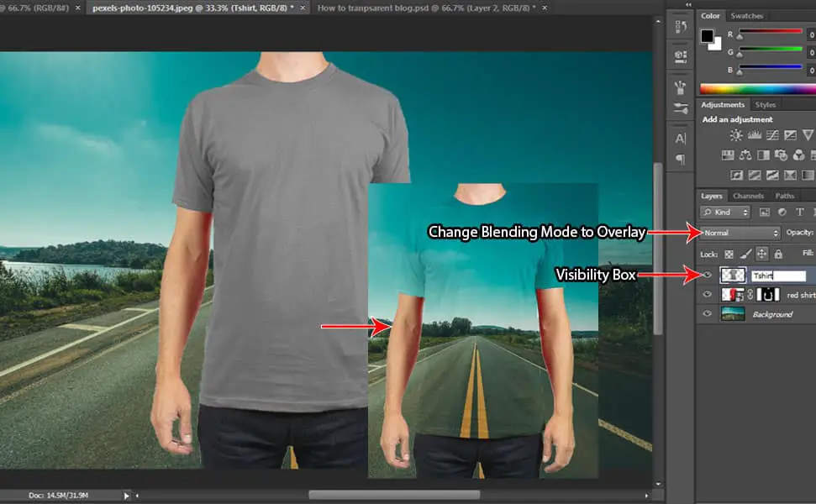
Task: Switch to the Channels tab
Action: (x=749, y=197)
